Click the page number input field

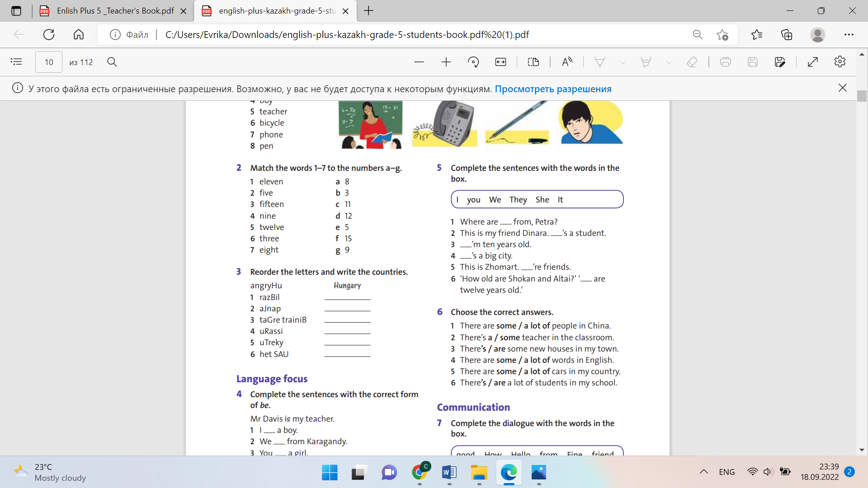tap(49, 62)
